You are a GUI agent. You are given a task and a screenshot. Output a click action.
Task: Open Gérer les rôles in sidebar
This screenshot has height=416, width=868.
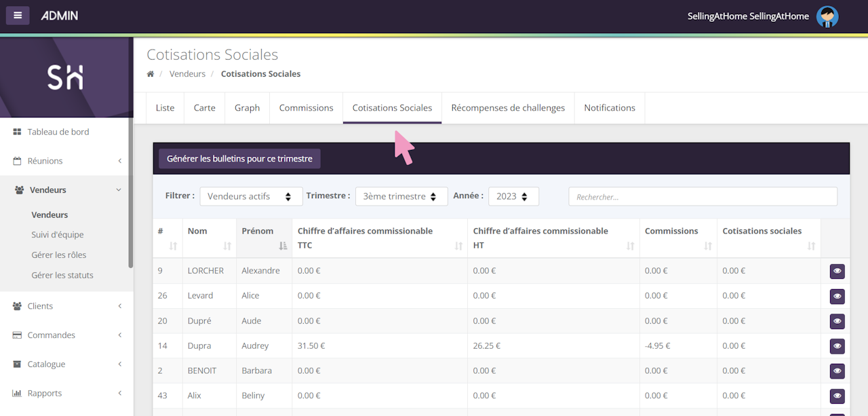click(x=59, y=255)
